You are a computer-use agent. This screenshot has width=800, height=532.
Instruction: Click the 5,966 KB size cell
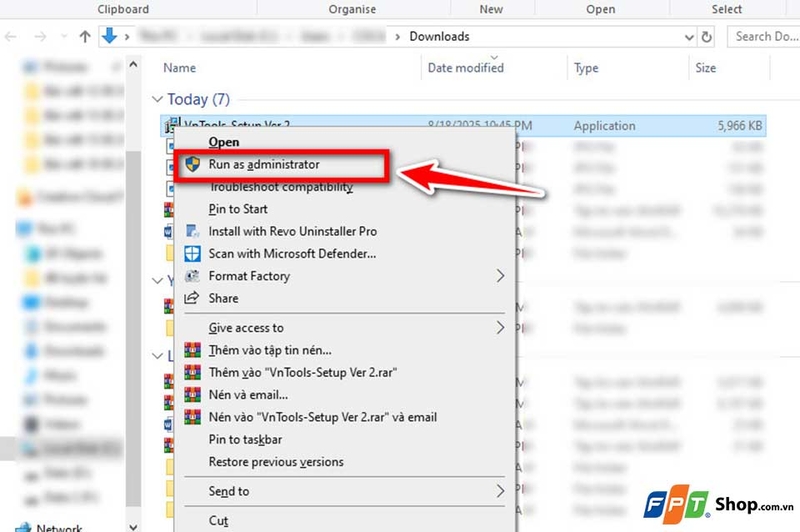pyautogui.click(x=740, y=126)
